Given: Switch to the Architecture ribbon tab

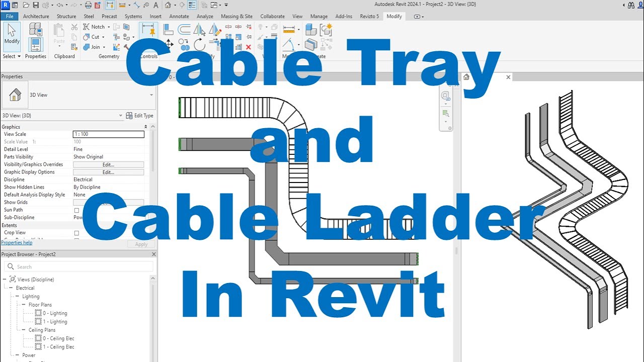Looking at the screenshot, I should click(36, 16).
